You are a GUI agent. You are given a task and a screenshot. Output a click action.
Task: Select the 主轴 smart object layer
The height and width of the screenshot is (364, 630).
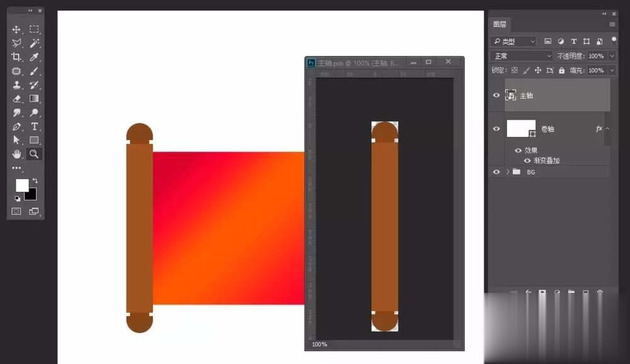pyautogui.click(x=558, y=95)
